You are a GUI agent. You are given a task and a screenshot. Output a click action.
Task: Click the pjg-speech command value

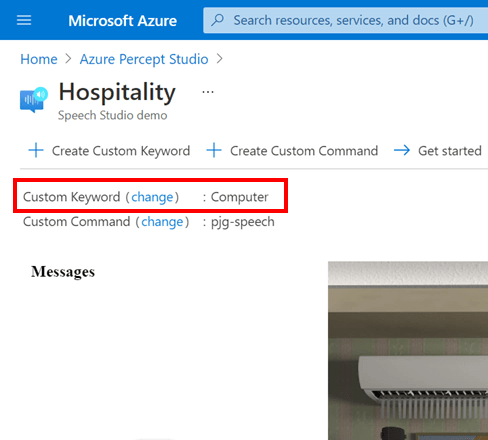tap(243, 222)
